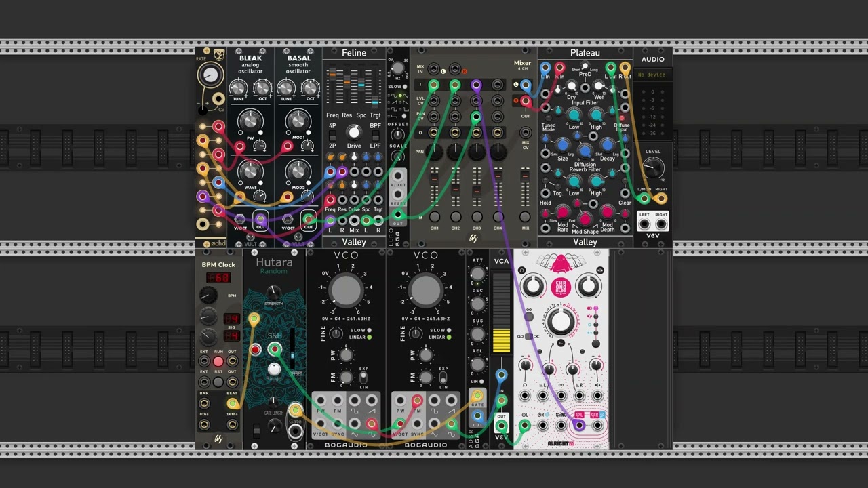Image resolution: width=868 pixels, height=488 pixels.
Task: Click the Feline Mix output jack
Action: 354,220
